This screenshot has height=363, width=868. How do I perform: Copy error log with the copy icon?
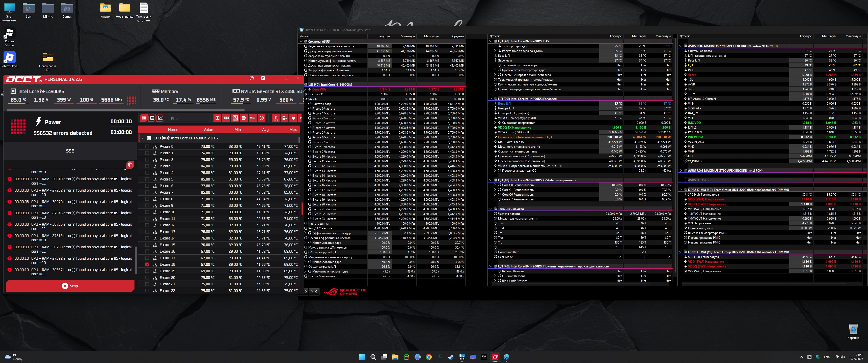[x=130, y=165]
